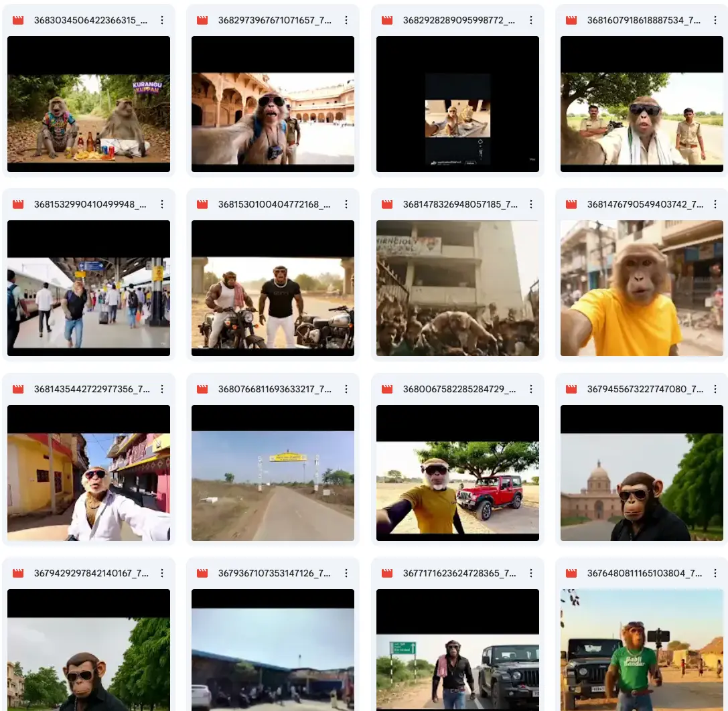
Task: Select file name 3681435442722977356_7...
Action: [92, 389]
